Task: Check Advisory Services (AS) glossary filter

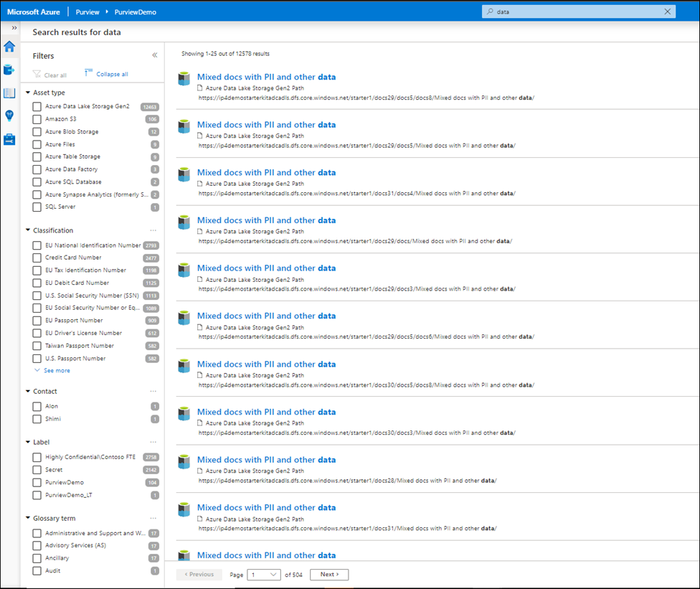Action: (x=37, y=546)
